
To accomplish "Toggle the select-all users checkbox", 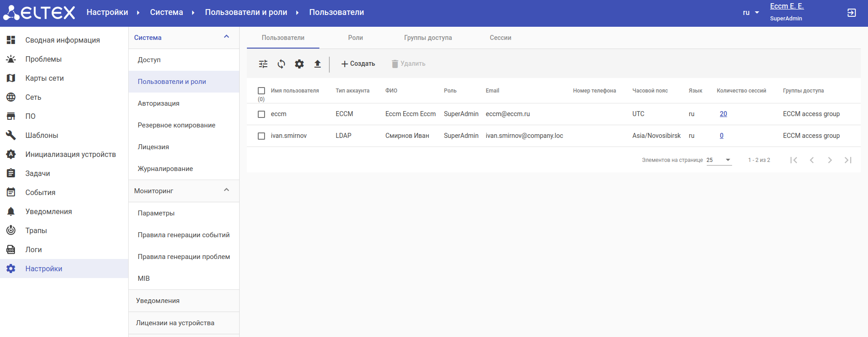I will 261,91.
